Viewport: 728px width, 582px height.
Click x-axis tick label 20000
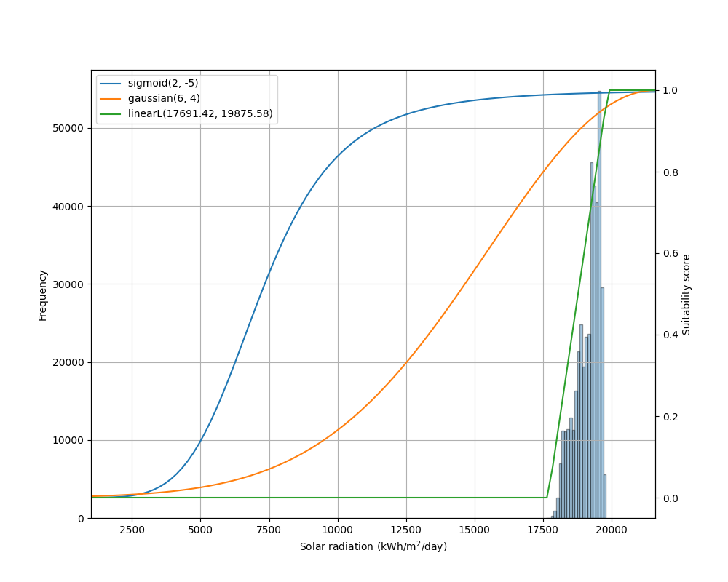click(612, 530)
